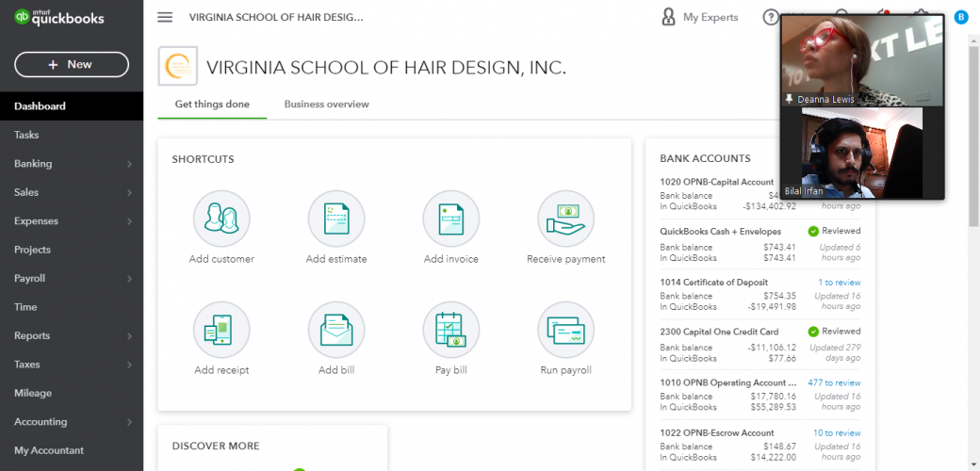Open the 1022 OPNB-Escrow Account
Viewport: 980px width, 471px height.
tap(717, 433)
